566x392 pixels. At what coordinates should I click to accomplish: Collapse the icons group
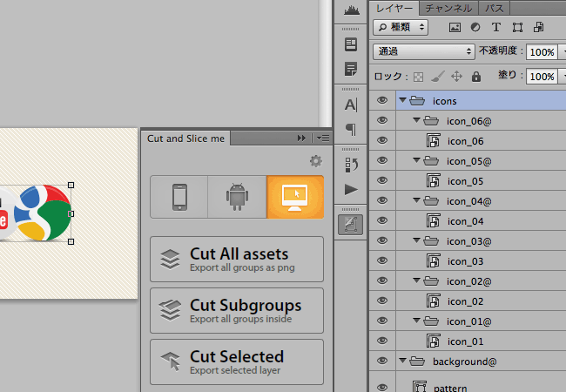coord(403,100)
